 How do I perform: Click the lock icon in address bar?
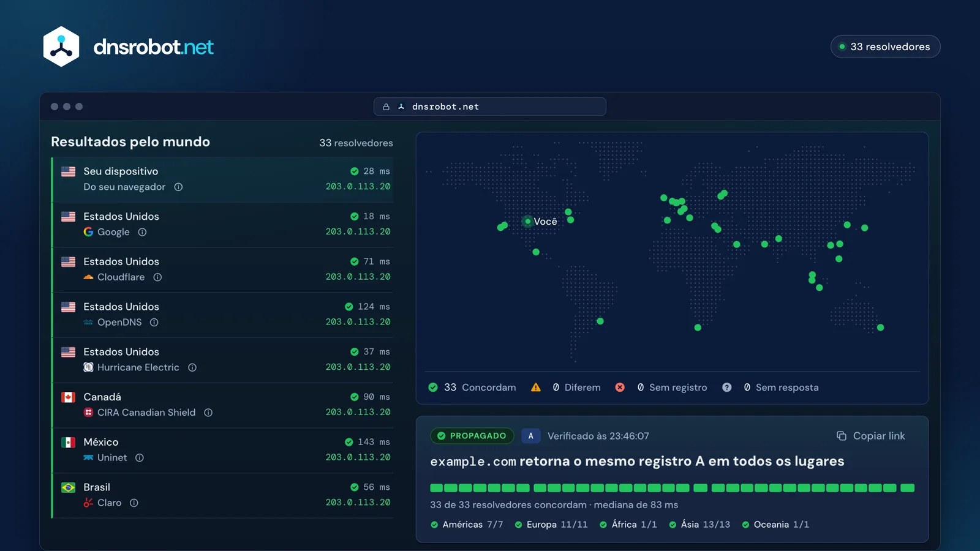click(x=386, y=107)
